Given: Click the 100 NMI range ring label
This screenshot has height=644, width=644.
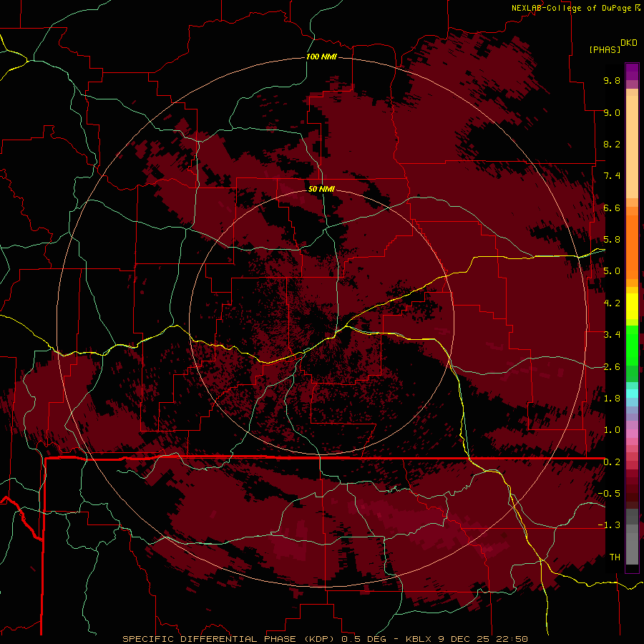Looking at the screenshot, I should (321, 57).
